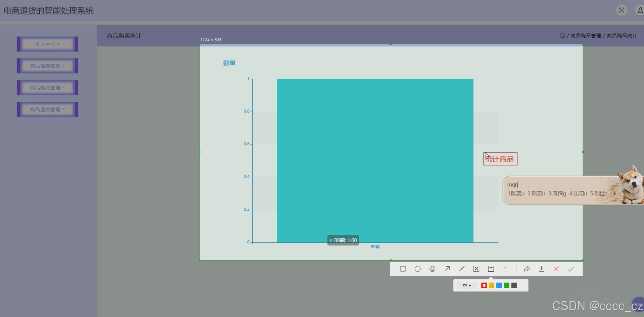Select the ellipse annotation tool
The width and height of the screenshot is (644, 317).
pos(418,269)
